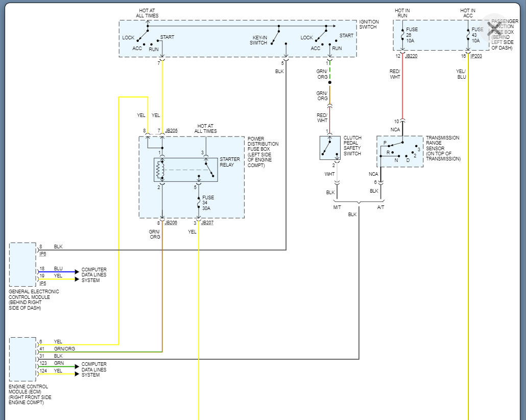Click the IP5 connector link
The height and width of the screenshot is (420, 526).
point(43,283)
